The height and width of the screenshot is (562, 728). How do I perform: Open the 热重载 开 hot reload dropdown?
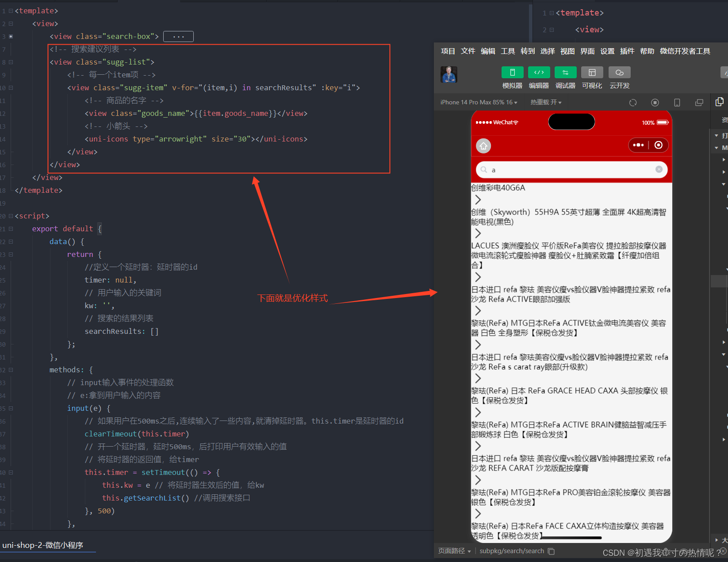click(x=546, y=102)
